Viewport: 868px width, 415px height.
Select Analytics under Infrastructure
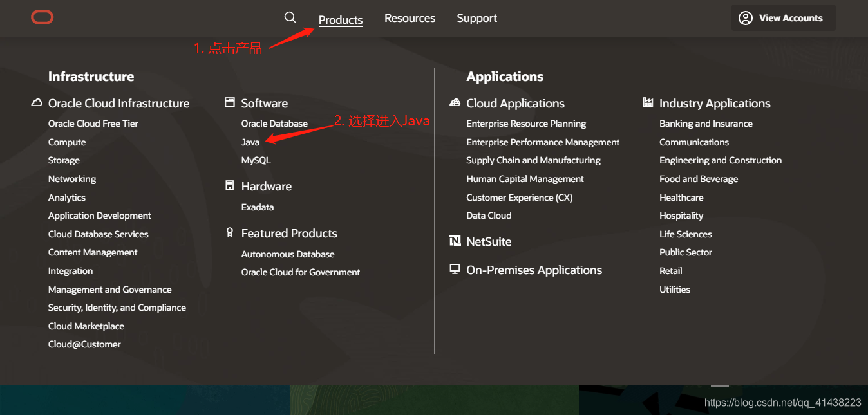point(67,198)
